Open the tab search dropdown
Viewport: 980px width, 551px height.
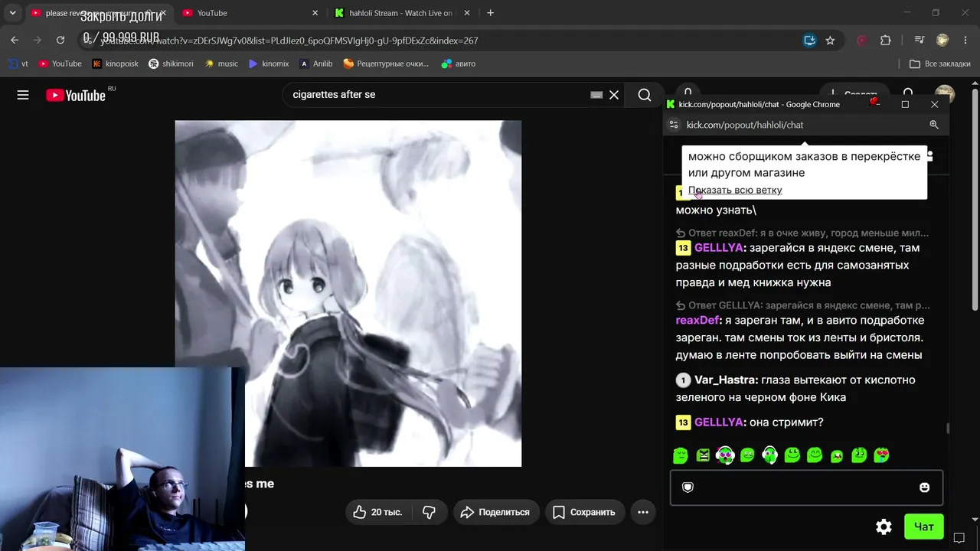(12, 13)
